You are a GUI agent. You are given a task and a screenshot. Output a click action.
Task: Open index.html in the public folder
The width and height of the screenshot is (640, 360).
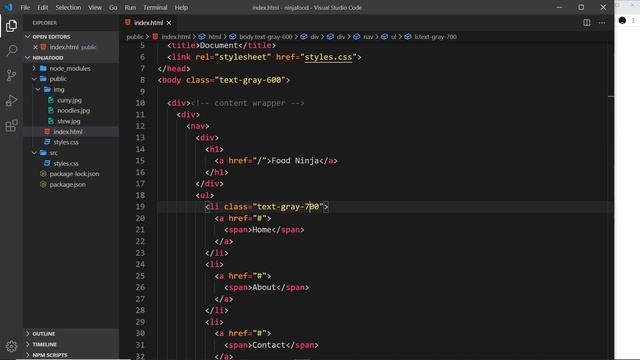click(x=68, y=132)
